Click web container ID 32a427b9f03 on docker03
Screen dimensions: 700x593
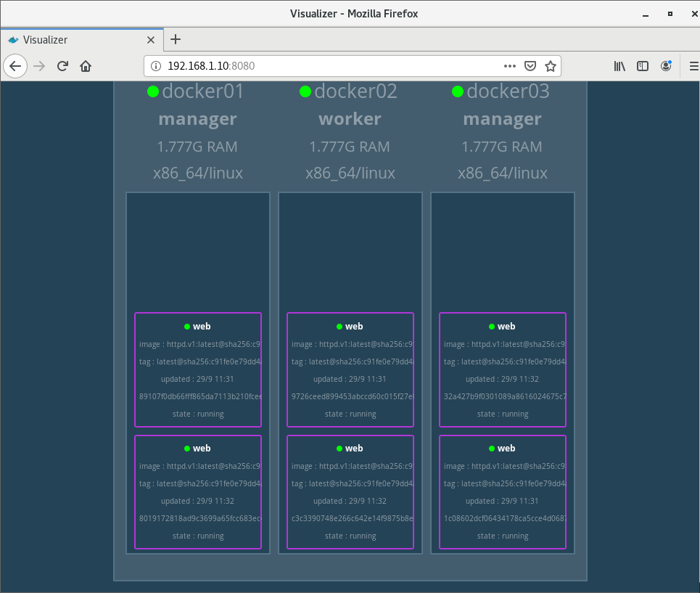[x=505, y=396]
